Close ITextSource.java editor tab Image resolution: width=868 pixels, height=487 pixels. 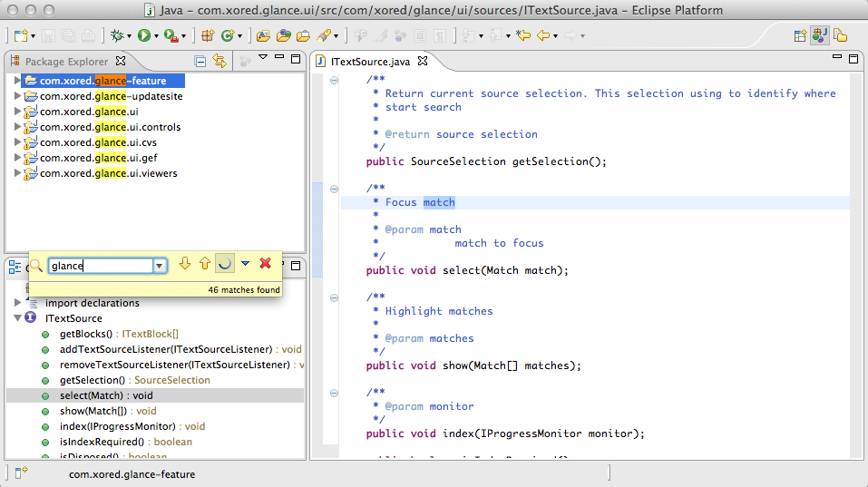423,61
